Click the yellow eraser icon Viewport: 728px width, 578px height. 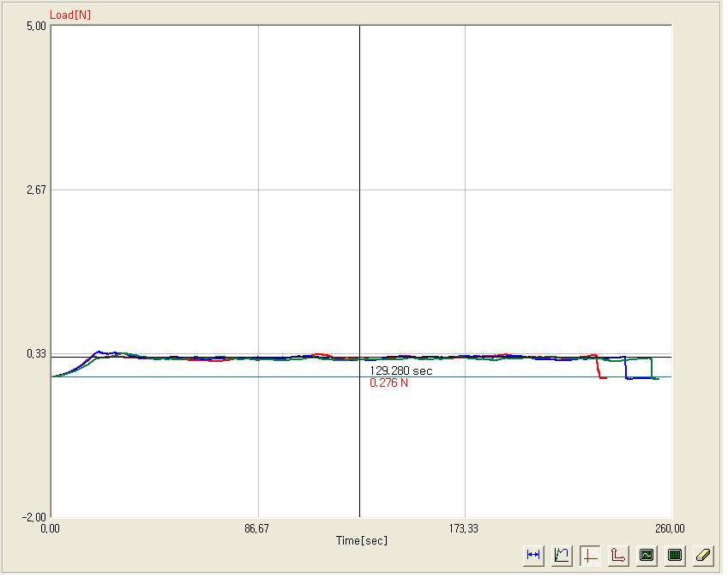703,555
